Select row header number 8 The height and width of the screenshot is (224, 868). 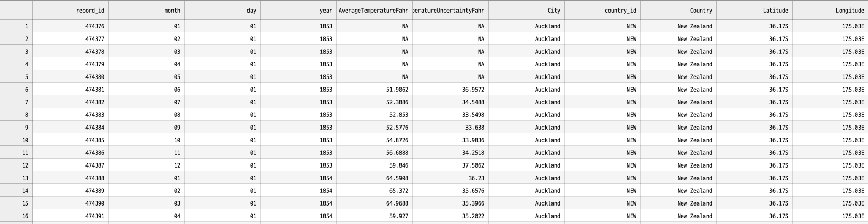click(16, 114)
